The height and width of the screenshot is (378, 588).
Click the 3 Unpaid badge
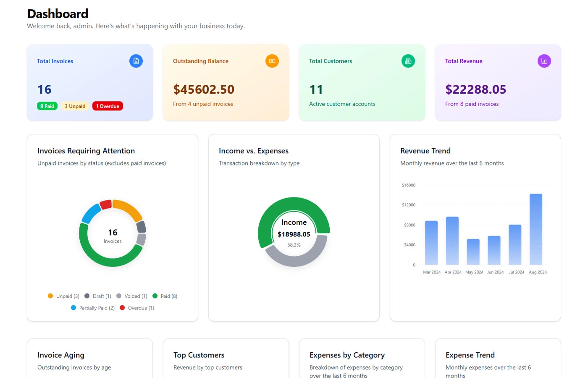75,106
